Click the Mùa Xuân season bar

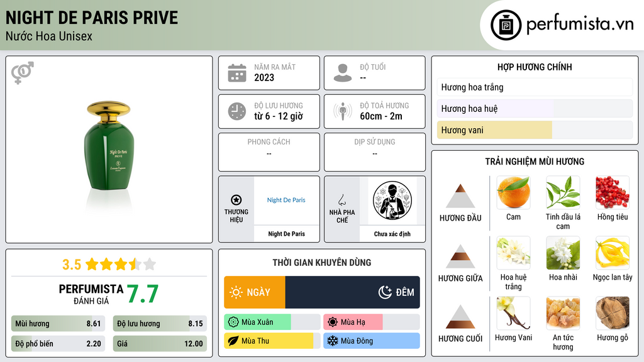[x=272, y=322]
